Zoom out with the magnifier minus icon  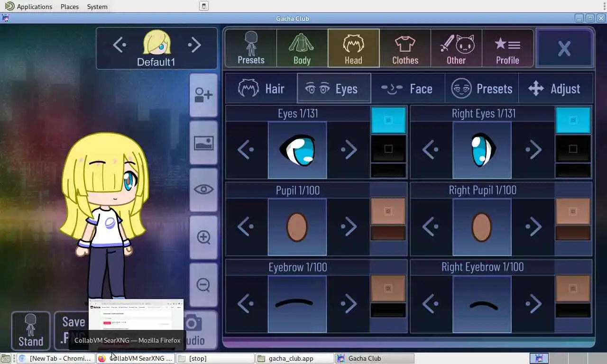coord(203,284)
